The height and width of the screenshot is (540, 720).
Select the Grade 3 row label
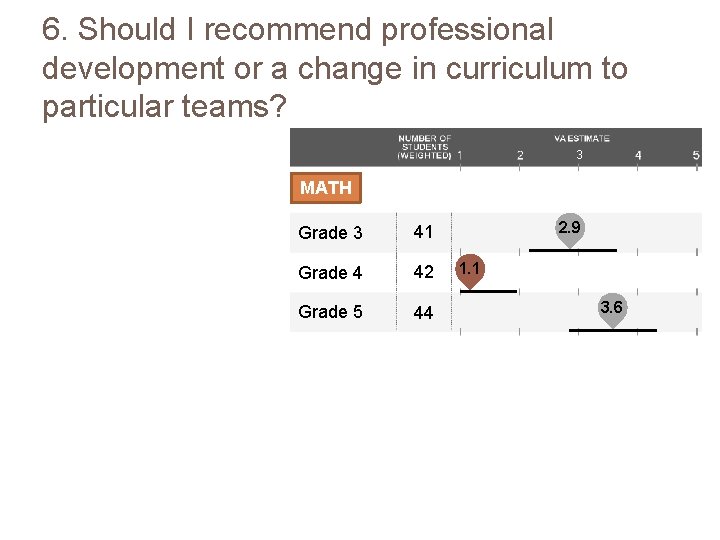[330, 233]
